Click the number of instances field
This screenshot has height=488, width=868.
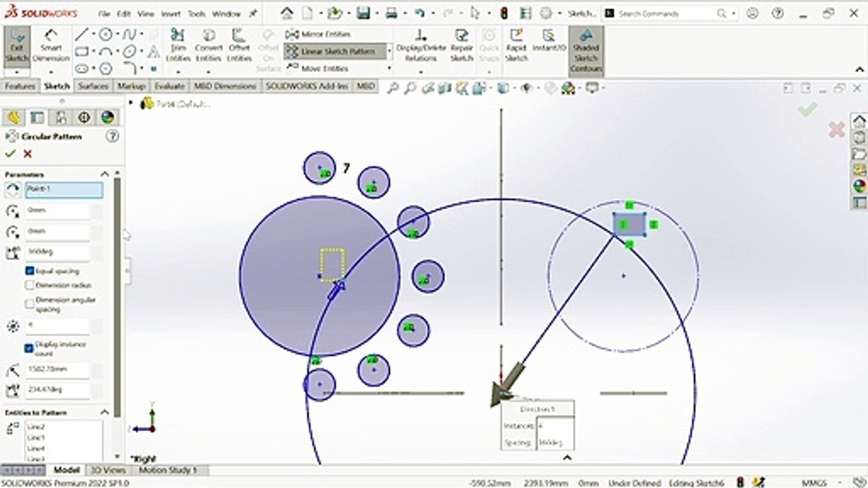click(x=58, y=326)
